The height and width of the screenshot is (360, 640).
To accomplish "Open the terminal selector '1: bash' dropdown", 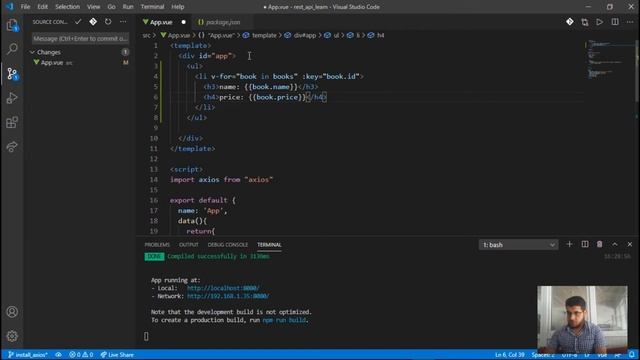I will pos(518,245).
